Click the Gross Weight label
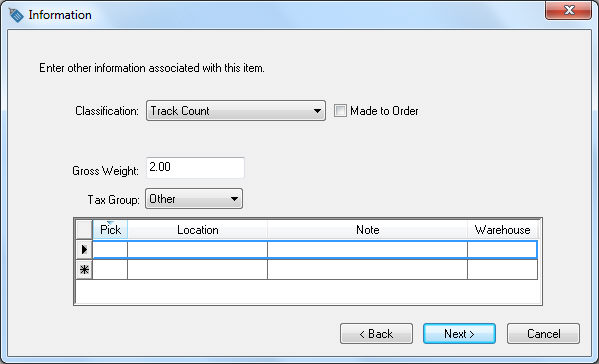This screenshot has height=364, width=599. [x=105, y=171]
